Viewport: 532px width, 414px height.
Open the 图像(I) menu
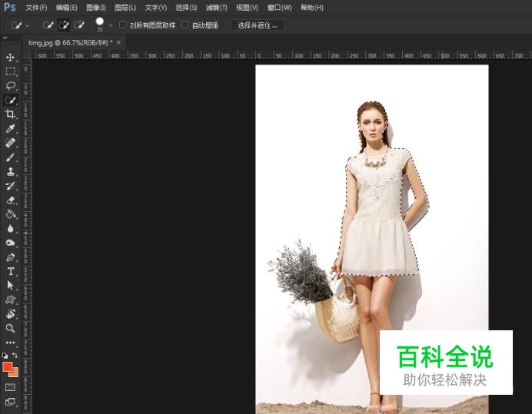(x=96, y=8)
